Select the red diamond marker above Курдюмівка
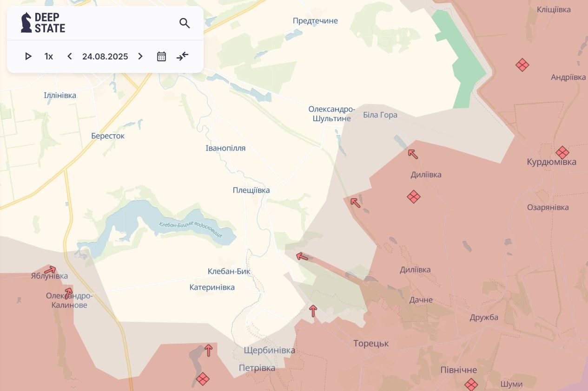 (x=562, y=152)
